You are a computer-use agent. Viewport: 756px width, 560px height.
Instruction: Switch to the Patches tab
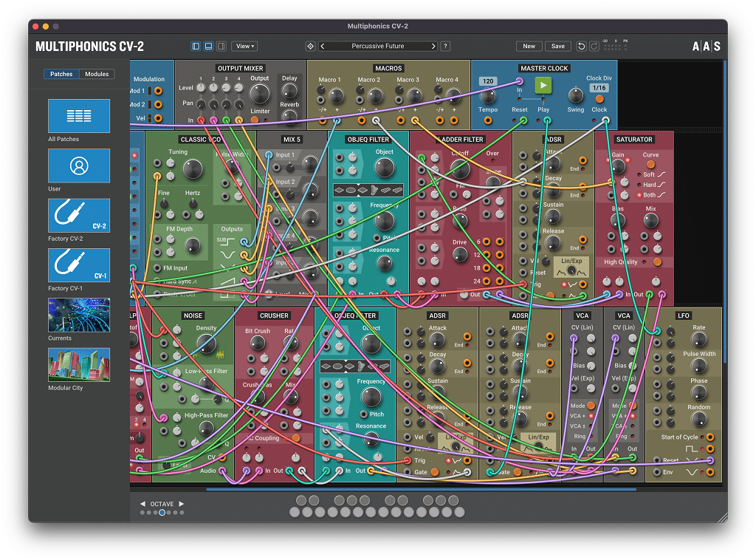tap(61, 74)
